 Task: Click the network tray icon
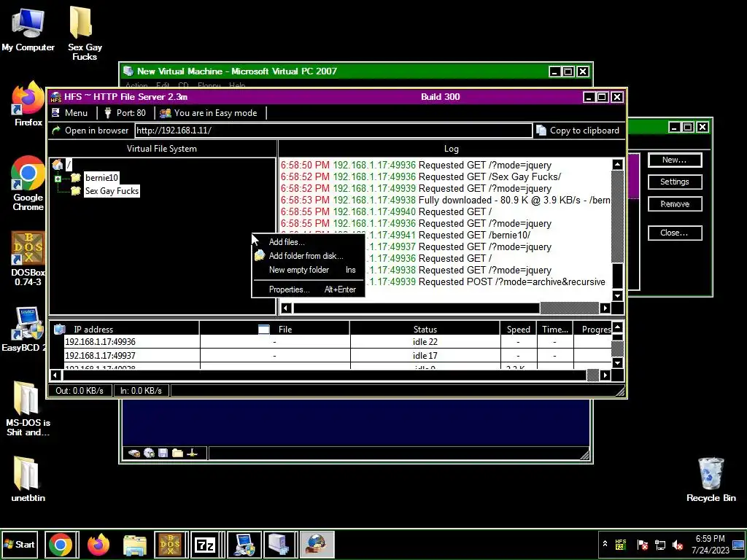pyautogui.click(x=659, y=545)
